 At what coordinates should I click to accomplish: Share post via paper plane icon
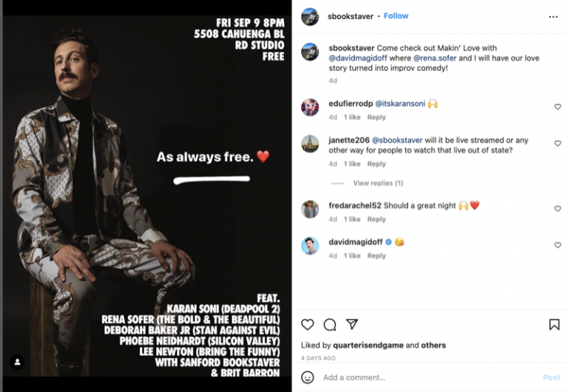[x=352, y=324]
